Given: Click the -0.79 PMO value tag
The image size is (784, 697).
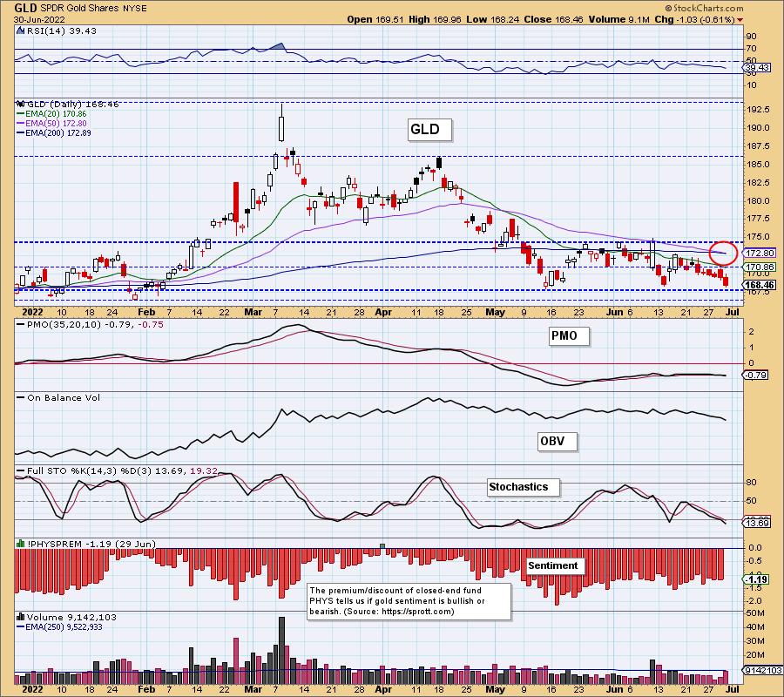Looking at the screenshot, I should click(x=756, y=375).
